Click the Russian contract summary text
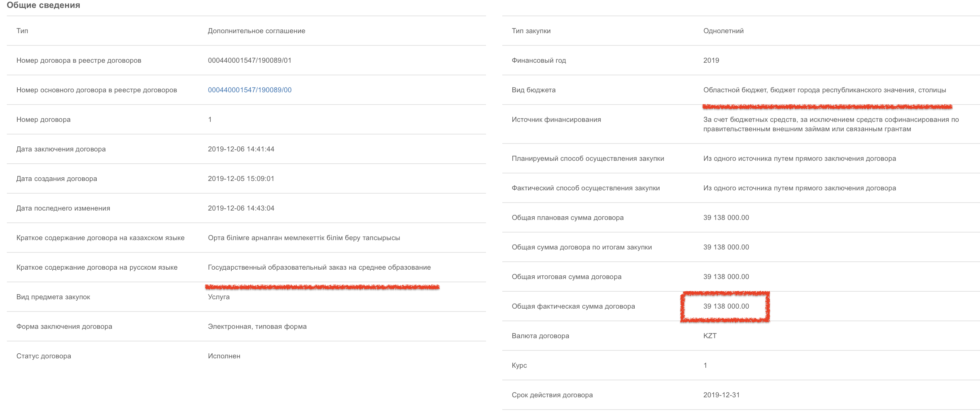Screen dimensions: 980x411 [x=319, y=267]
